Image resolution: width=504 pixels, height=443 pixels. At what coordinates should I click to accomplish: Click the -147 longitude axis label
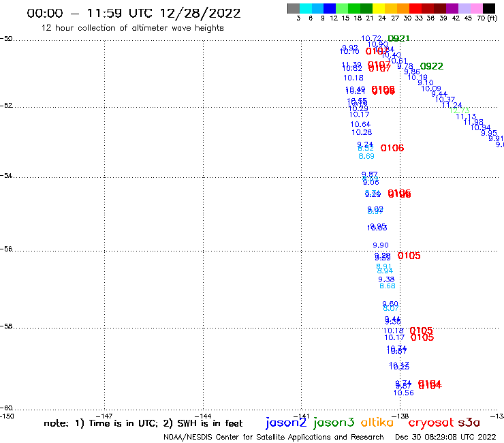104,416
